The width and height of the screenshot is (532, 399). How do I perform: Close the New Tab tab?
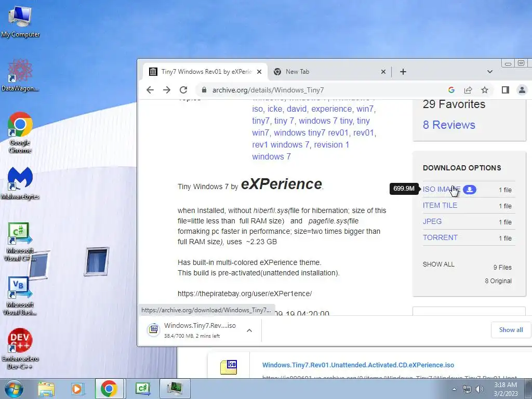tap(383, 72)
